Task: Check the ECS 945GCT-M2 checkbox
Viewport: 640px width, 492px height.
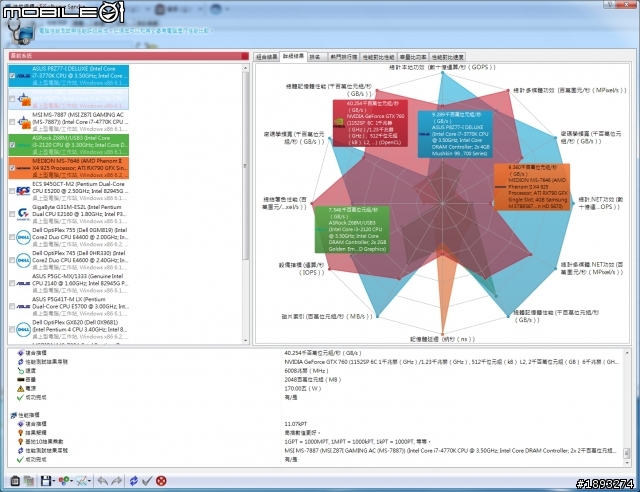Action: [12, 191]
